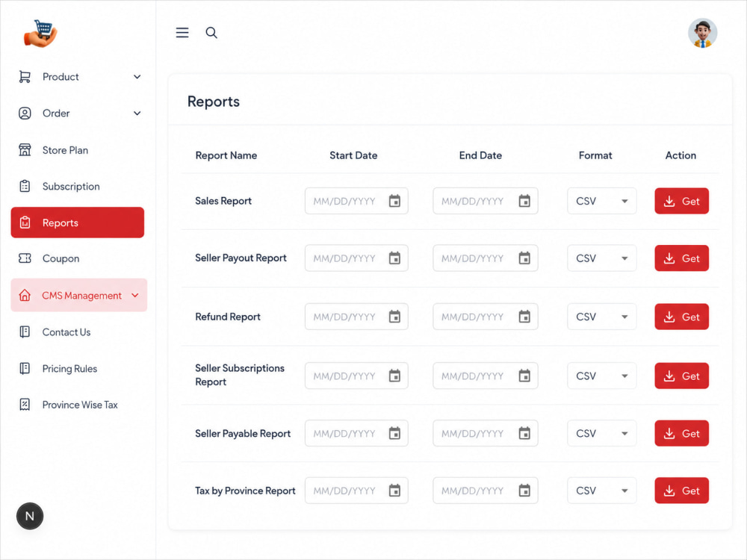The height and width of the screenshot is (560, 747).
Task: Expand the Product menu chevron
Action: click(137, 77)
